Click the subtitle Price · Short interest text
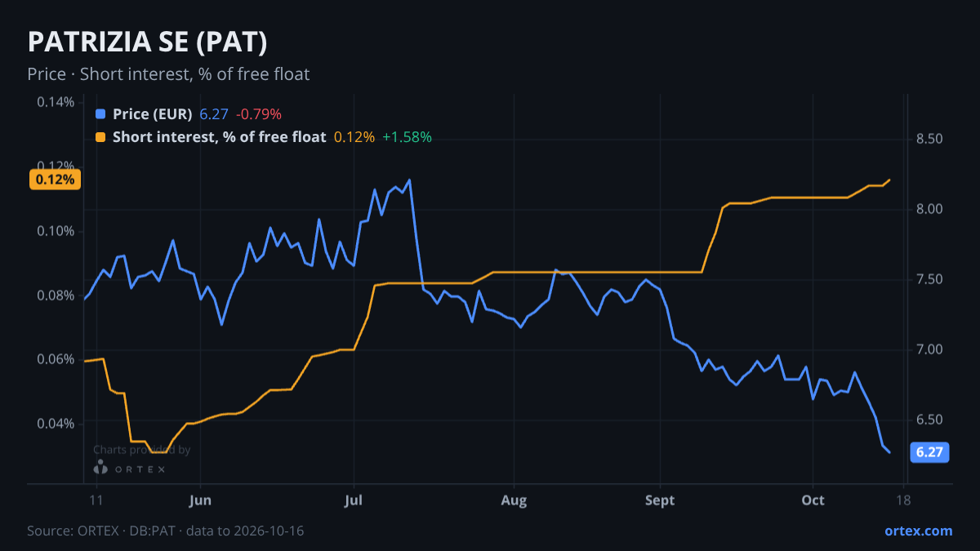Screen dimensions: 980x551 pyautogui.click(x=168, y=74)
